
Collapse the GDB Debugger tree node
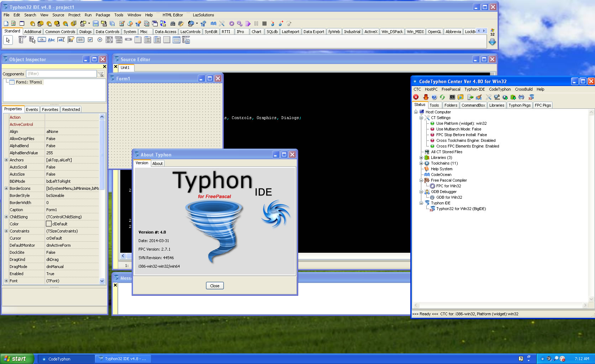click(x=421, y=192)
